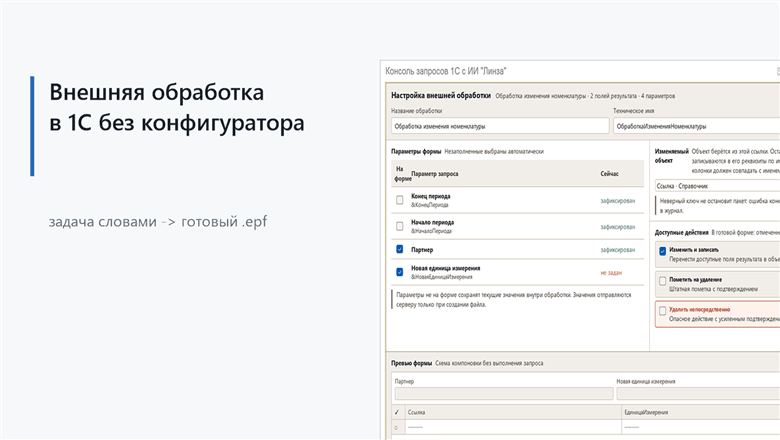Screen dimensions: 780x440
Task: Click the Техническое имя input field
Action: 696,126
